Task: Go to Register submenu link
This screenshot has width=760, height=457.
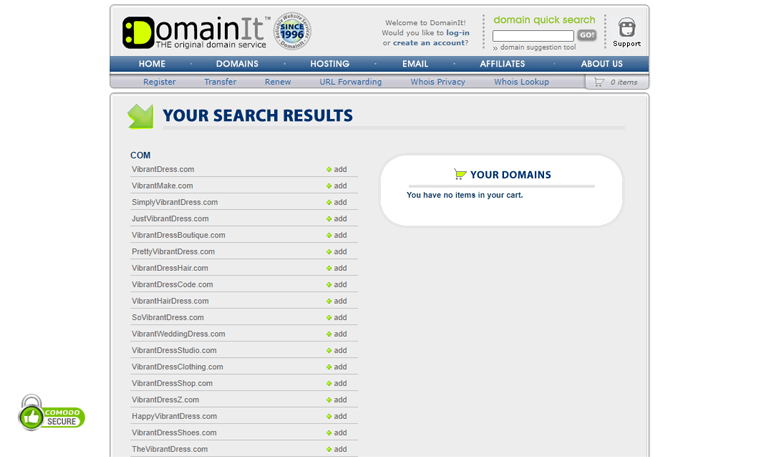Action: [x=159, y=82]
